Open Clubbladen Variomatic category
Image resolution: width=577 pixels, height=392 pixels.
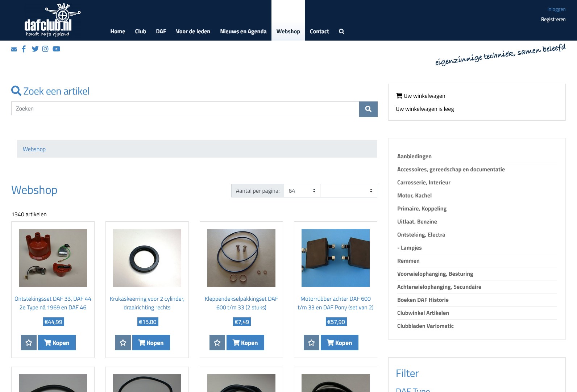426,326
